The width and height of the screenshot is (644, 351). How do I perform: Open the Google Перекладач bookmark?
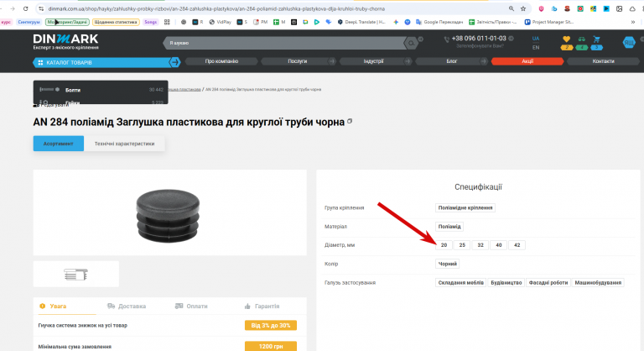coord(439,22)
